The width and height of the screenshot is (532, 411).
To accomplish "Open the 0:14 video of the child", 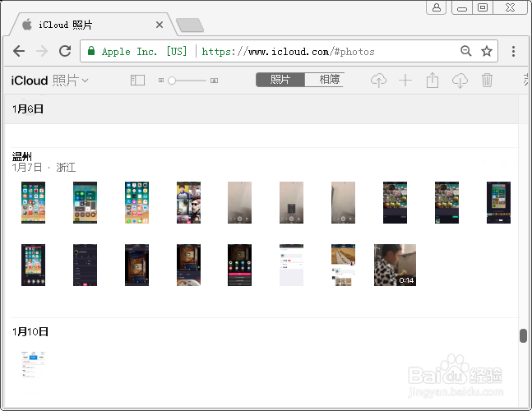I will tap(395, 265).
